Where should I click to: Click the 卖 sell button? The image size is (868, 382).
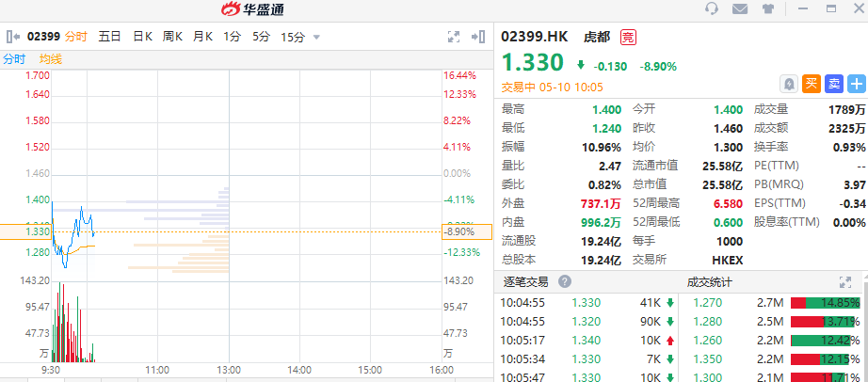(834, 84)
